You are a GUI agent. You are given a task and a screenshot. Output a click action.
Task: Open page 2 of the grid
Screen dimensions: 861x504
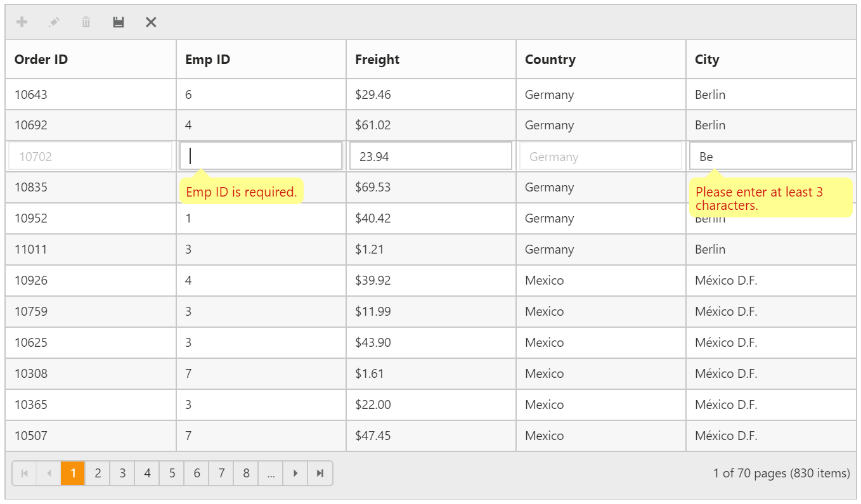pos(98,472)
